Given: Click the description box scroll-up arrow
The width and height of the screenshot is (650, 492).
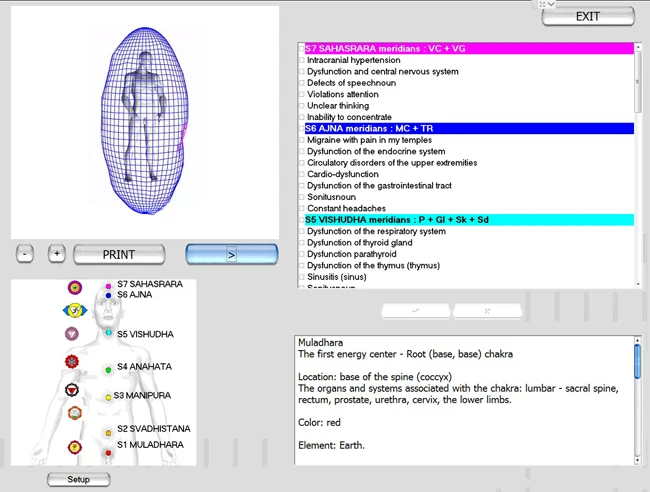Looking at the screenshot, I should click(638, 340).
